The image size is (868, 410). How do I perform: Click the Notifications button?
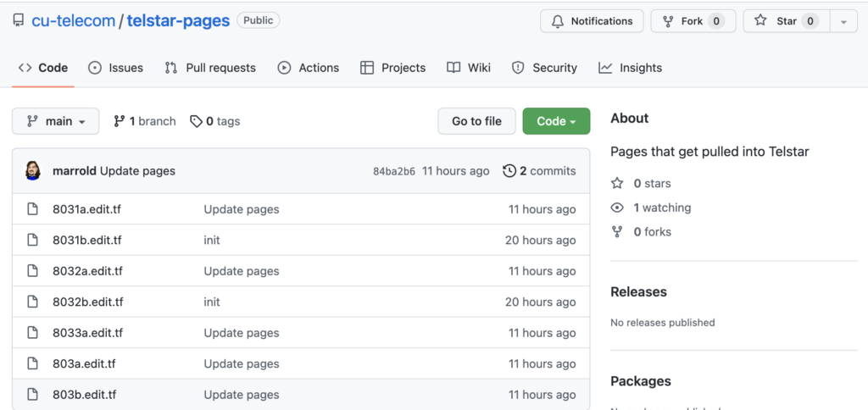click(x=592, y=21)
